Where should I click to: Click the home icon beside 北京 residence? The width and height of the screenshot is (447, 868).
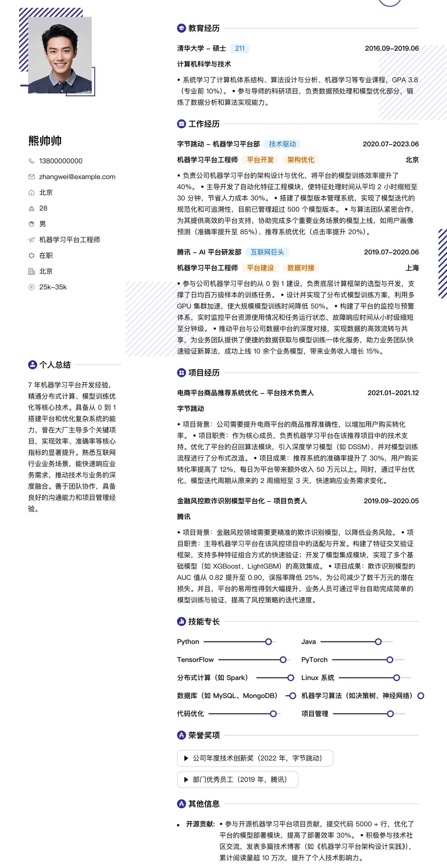click(x=31, y=193)
